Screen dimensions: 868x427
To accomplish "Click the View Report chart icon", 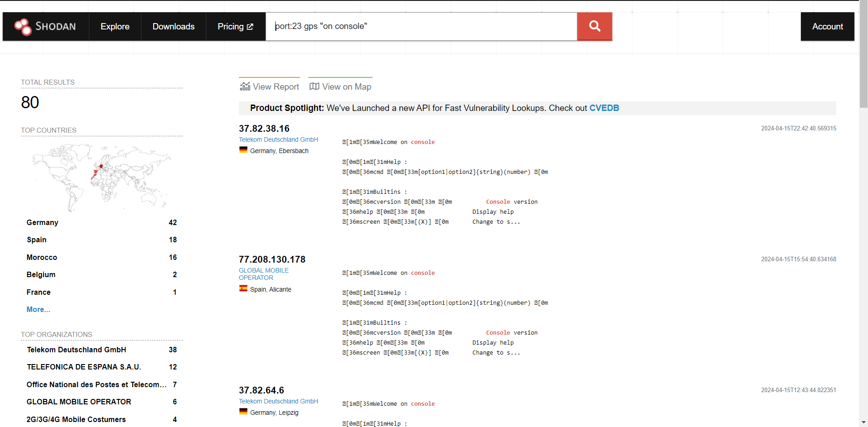I will (245, 86).
